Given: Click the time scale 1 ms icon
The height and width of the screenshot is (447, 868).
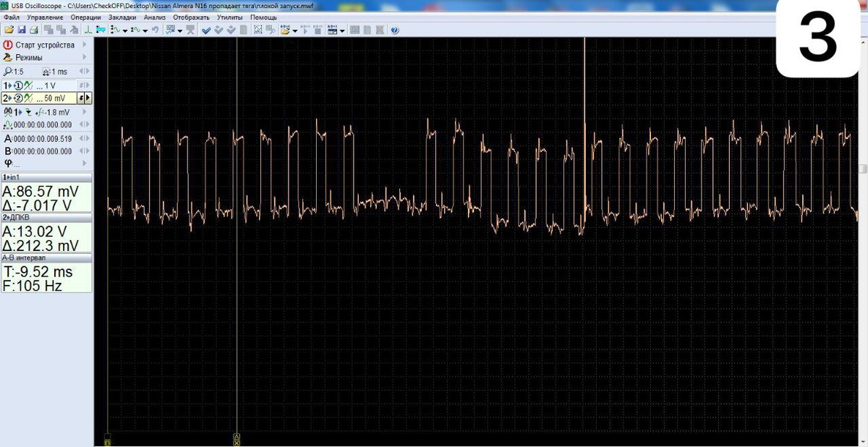Looking at the screenshot, I should click(x=46, y=72).
